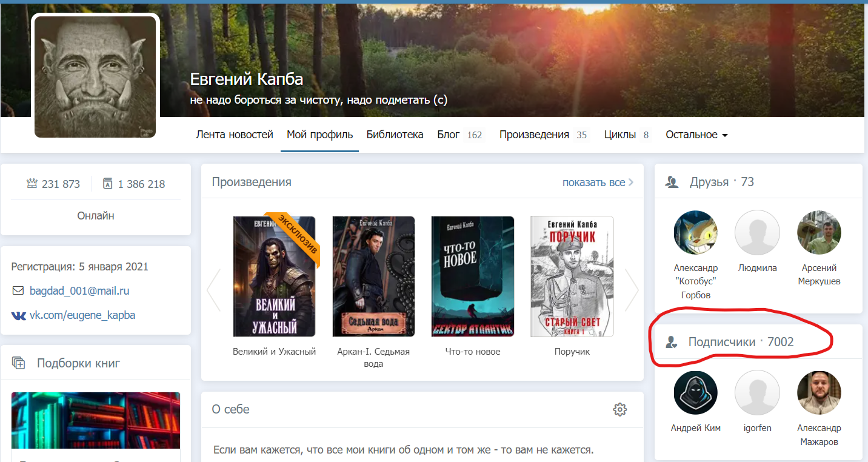Open the Лента новостей tab
Viewport: 868px width, 462px height.
(x=235, y=135)
